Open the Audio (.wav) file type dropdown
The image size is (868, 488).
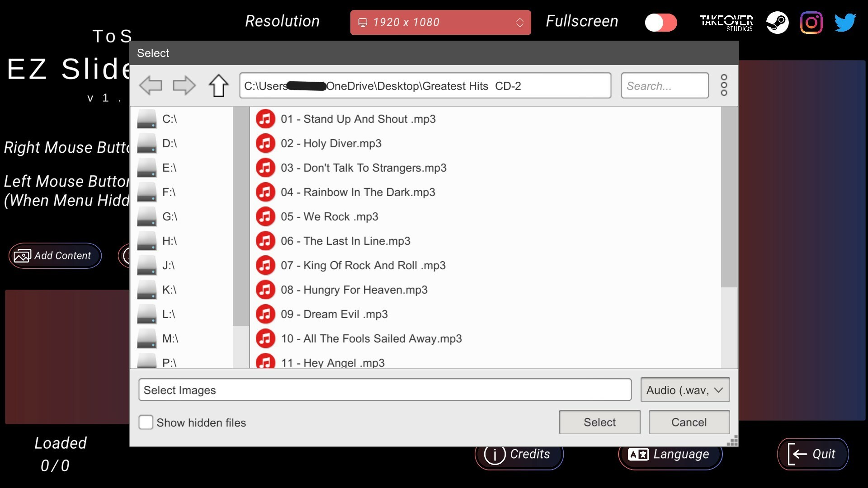[x=684, y=389]
